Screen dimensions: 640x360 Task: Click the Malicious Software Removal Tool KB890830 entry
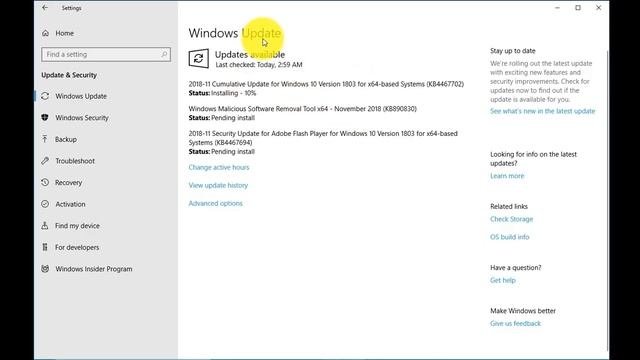(302, 109)
